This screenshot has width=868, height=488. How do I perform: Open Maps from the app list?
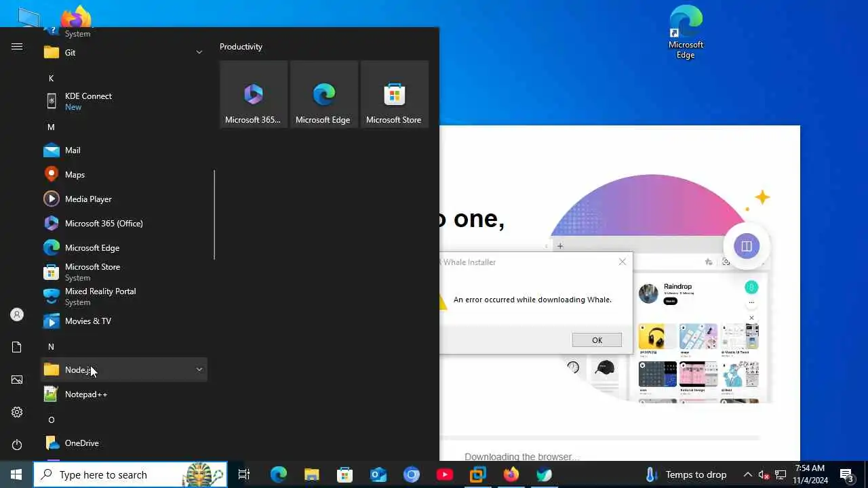(124, 174)
